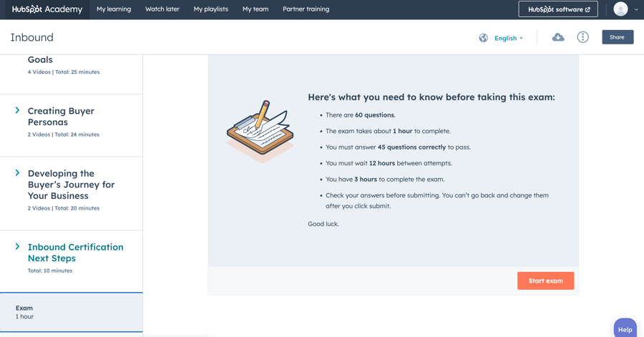Click the Inbound course title
Image resolution: width=644 pixels, height=337 pixels.
(x=32, y=37)
